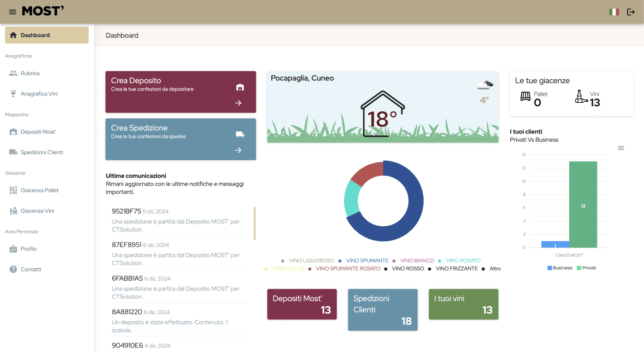Open notification 9521BF75 in communications list
644x352 pixels.
point(126,211)
